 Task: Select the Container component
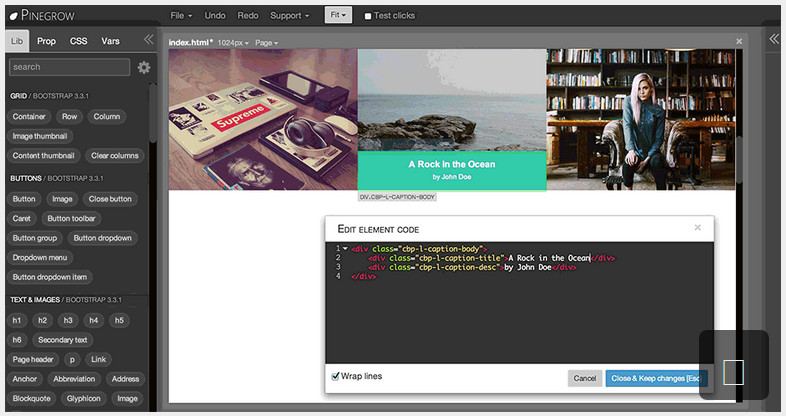point(29,116)
